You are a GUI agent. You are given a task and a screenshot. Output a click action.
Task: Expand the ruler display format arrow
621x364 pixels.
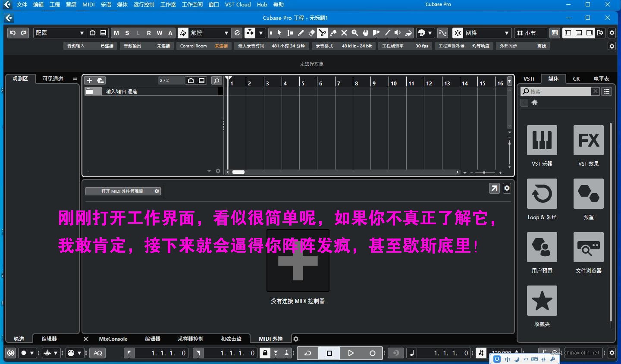pos(509,81)
